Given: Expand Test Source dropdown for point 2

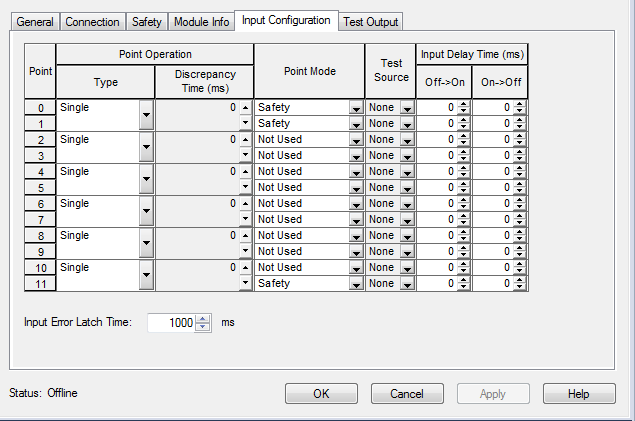Looking at the screenshot, I should (x=406, y=140).
